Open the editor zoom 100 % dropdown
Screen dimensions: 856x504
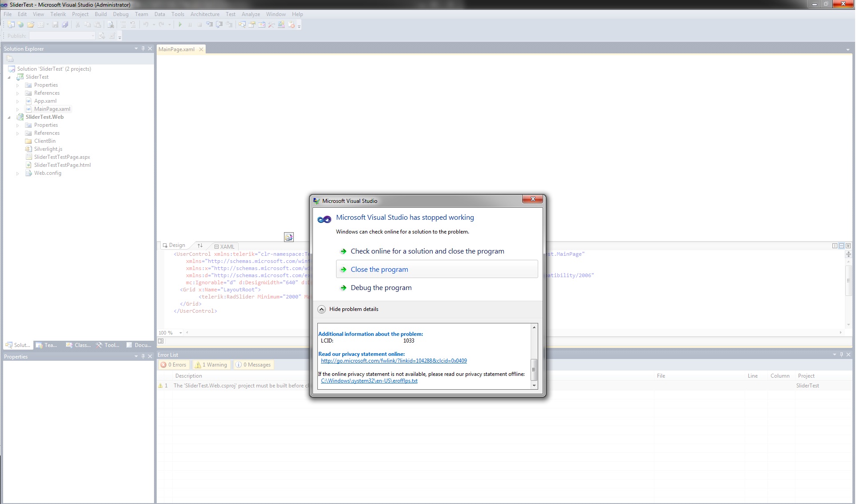(x=181, y=333)
